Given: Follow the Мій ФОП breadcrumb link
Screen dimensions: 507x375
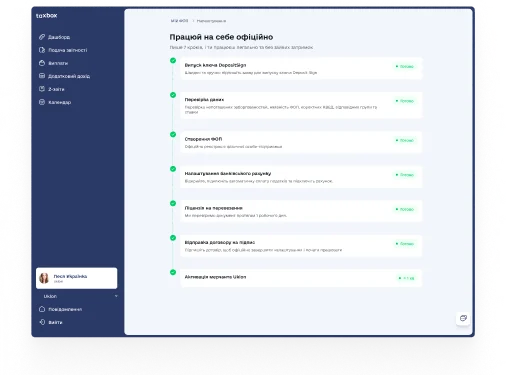Looking at the screenshot, I should tap(179, 21).
